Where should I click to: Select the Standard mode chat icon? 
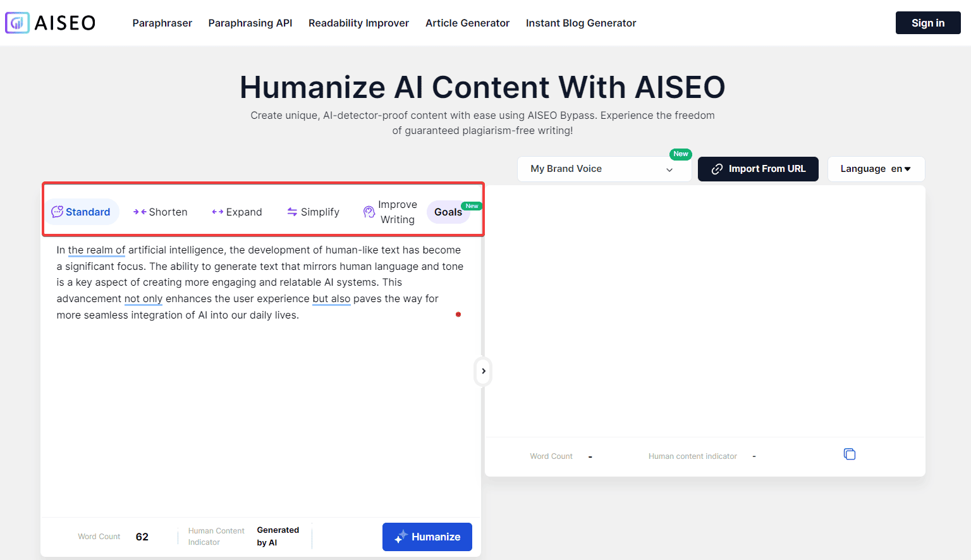pyautogui.click(x=58, y=211)
